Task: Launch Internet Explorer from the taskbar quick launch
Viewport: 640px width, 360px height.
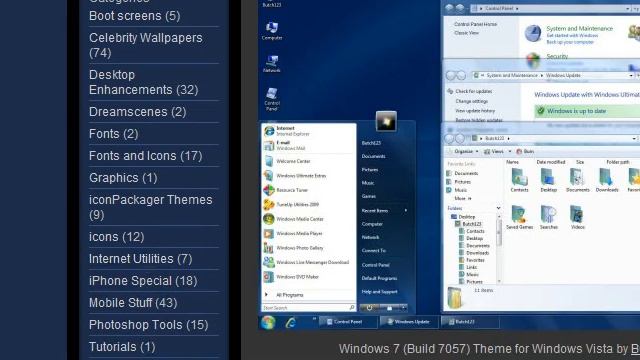Action: pos(291,323)
